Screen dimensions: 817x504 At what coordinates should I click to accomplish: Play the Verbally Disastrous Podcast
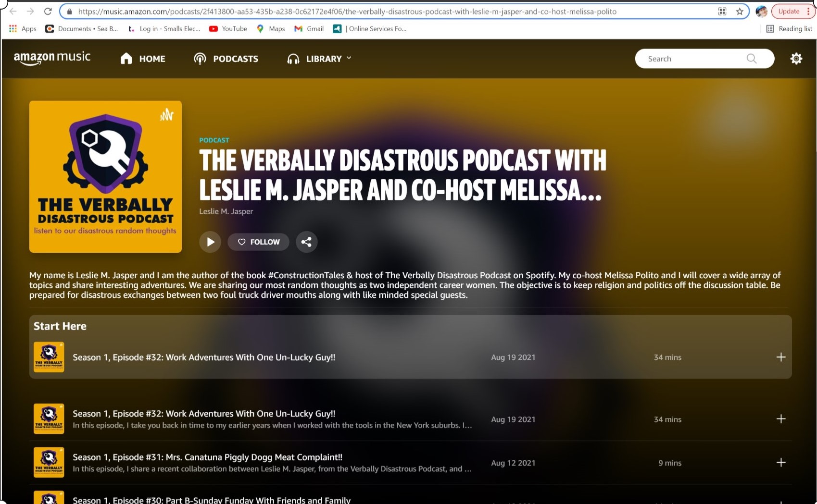pyautogui.click(x=210, y=242)
